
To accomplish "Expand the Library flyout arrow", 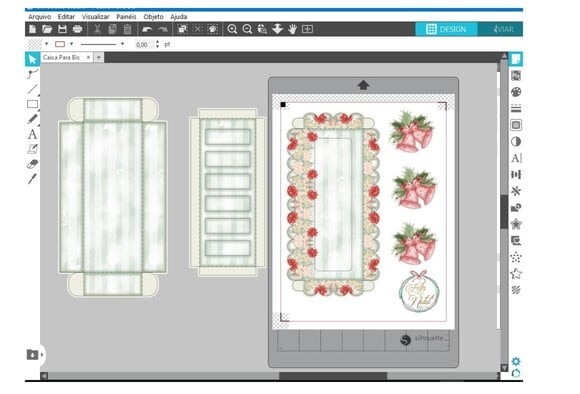I will pos(42,355).
